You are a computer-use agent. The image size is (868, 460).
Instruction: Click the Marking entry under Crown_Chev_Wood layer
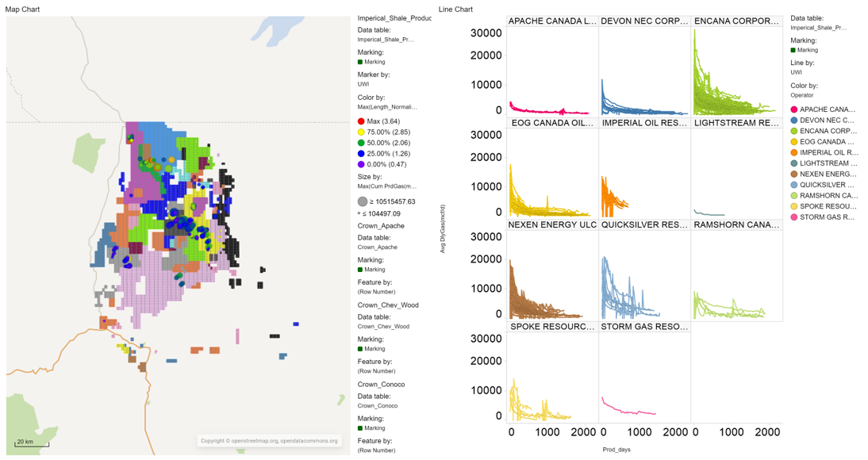pyautogui.click(x=371, y=349)
